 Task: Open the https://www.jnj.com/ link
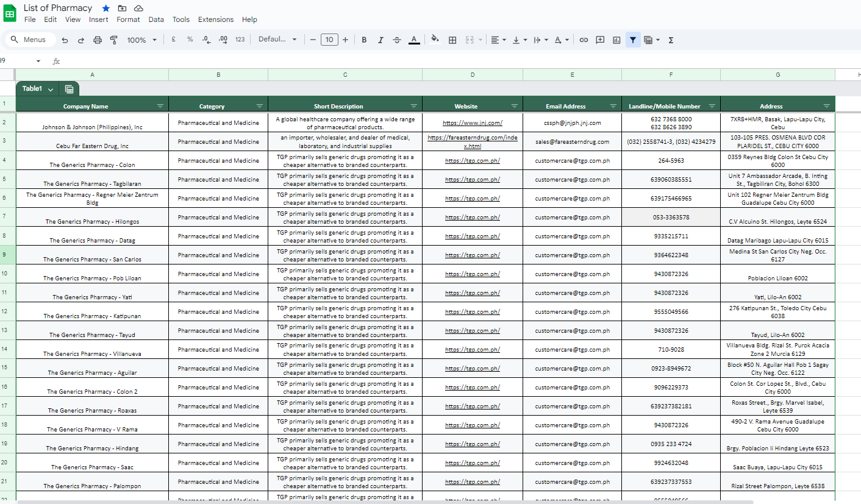(x=473, y=122)
